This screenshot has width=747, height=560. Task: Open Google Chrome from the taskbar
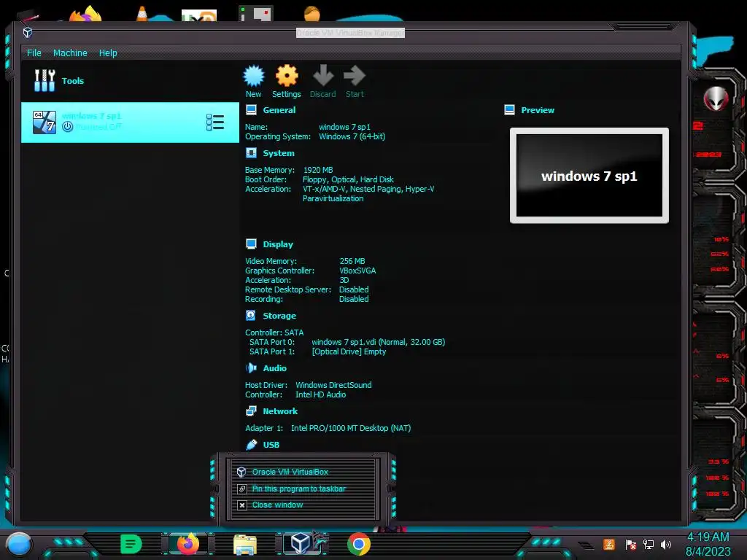(x=359, y=544)
